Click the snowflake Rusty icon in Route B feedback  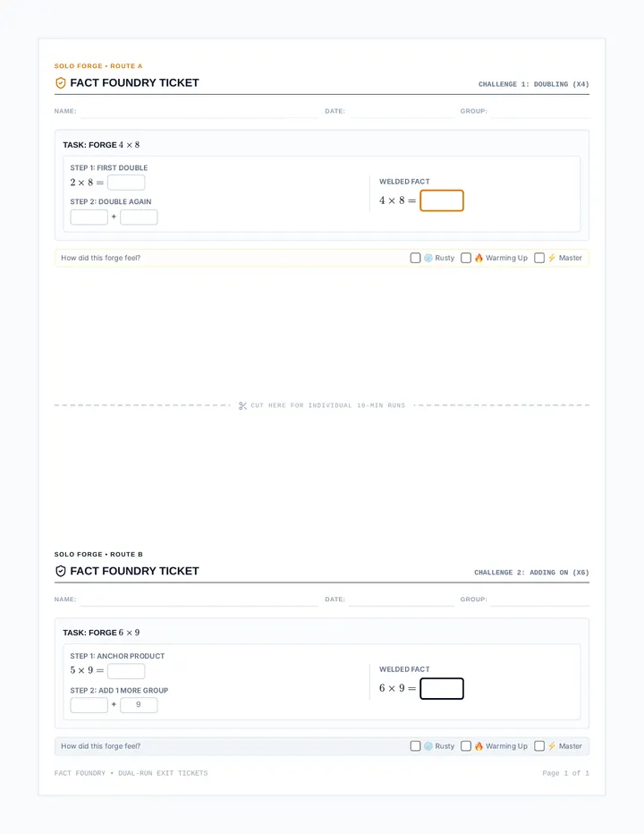pyautogui.click(x=428, y=746)
